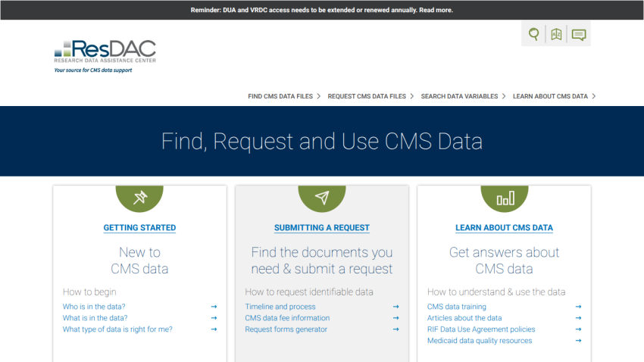Click arrow next to Timeline and process
The height and width of the screenshot is (362, 644).
(x=396, y=307)
